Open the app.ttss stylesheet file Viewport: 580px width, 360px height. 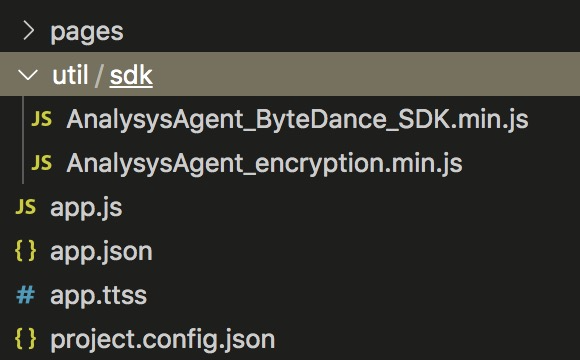pyautogui.click(x=98, y=296)
